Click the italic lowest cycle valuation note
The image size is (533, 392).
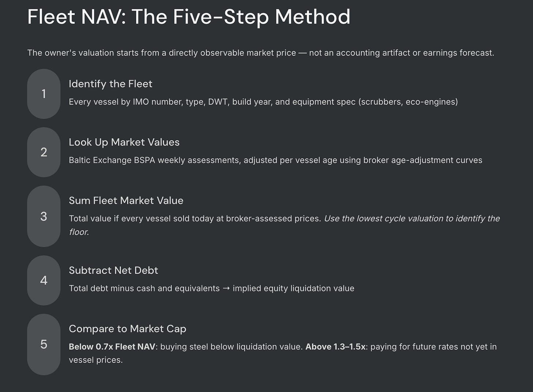284,225
